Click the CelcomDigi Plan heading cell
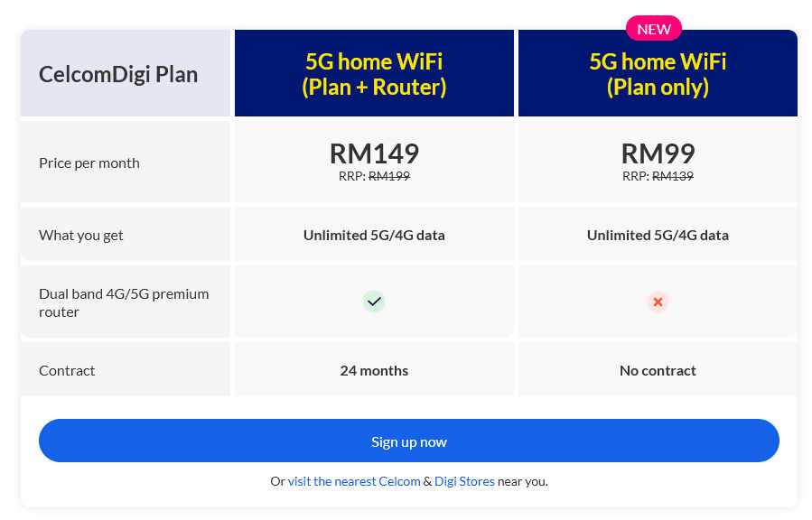 pyautogui.click(x=126, y=73)
